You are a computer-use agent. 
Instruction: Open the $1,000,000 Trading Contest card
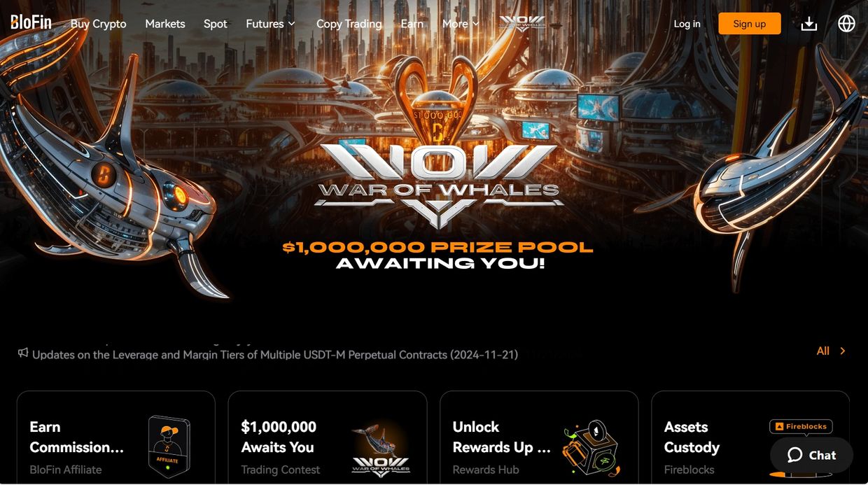[328, 437]
